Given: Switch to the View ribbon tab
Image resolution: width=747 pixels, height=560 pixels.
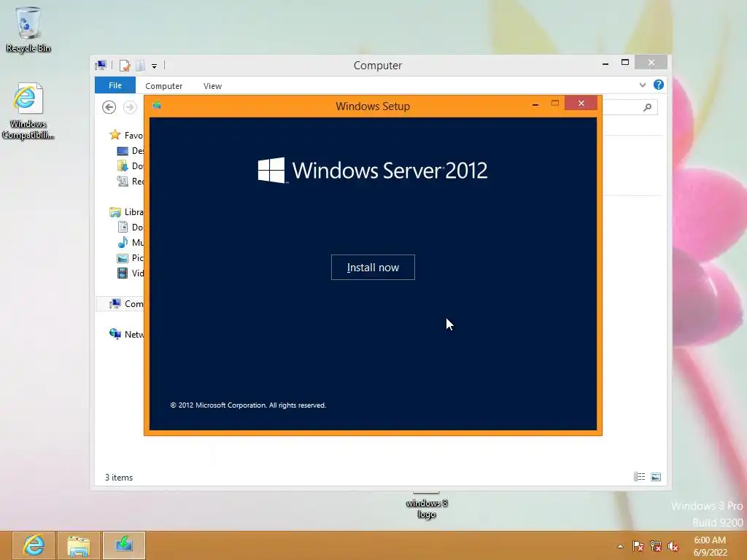Looking at the screenshot, I should click(212, 86).
